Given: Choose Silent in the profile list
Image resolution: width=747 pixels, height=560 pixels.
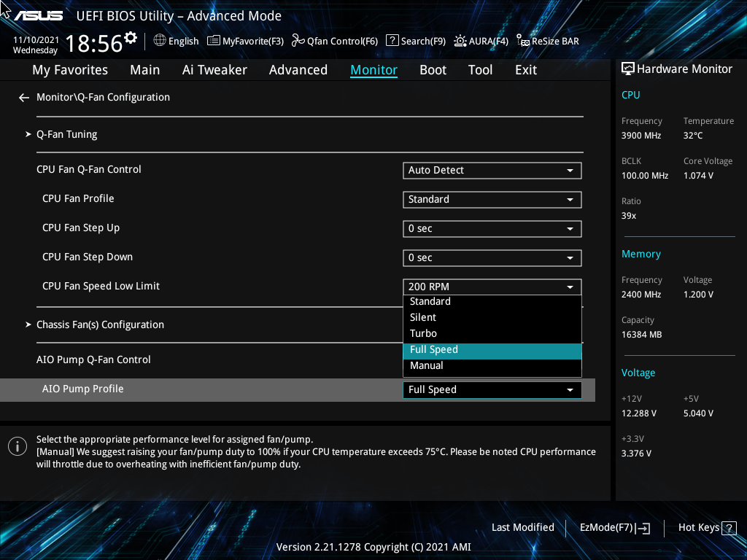Looking at the screenshot, I should (492, 318).
